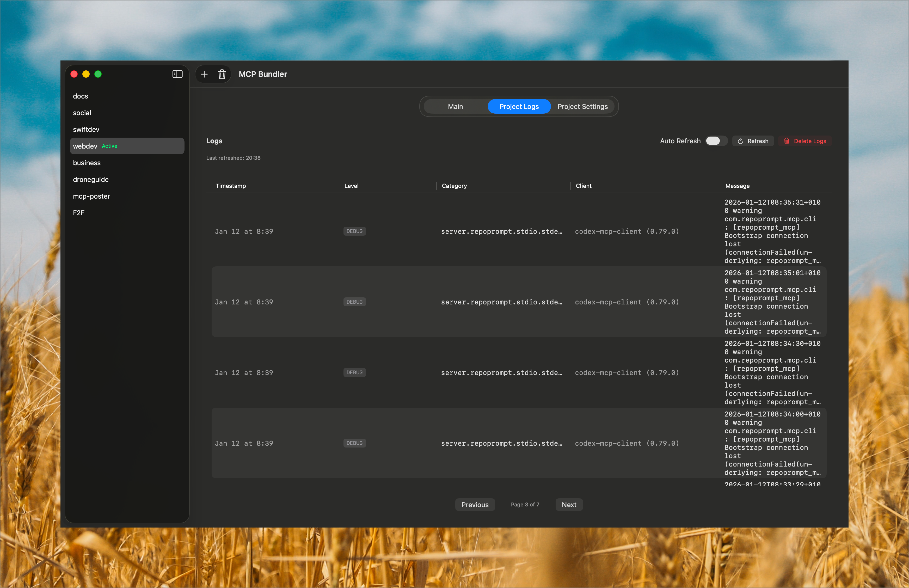Screen dimensions: 909x588
Task: Click the Page 3 of 7 indicator
Action: pyautogui.click(x=525, y=505)
